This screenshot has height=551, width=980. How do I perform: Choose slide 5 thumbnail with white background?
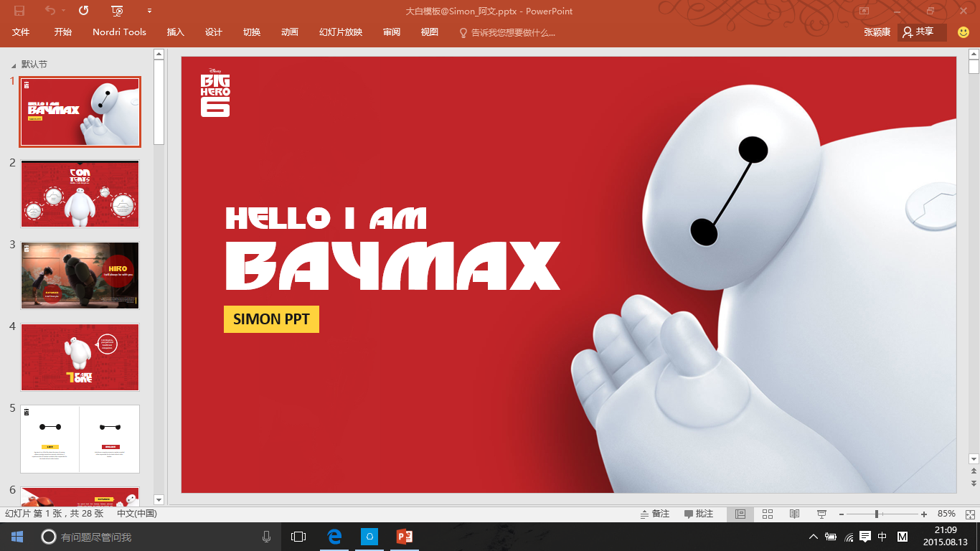80,439
